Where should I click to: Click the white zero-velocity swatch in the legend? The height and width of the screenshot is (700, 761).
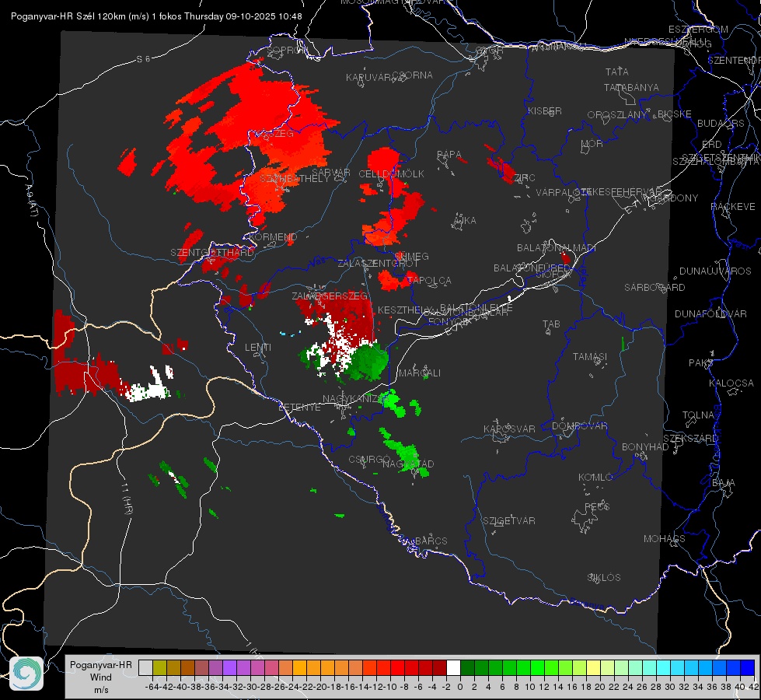[x=453, y=668]
